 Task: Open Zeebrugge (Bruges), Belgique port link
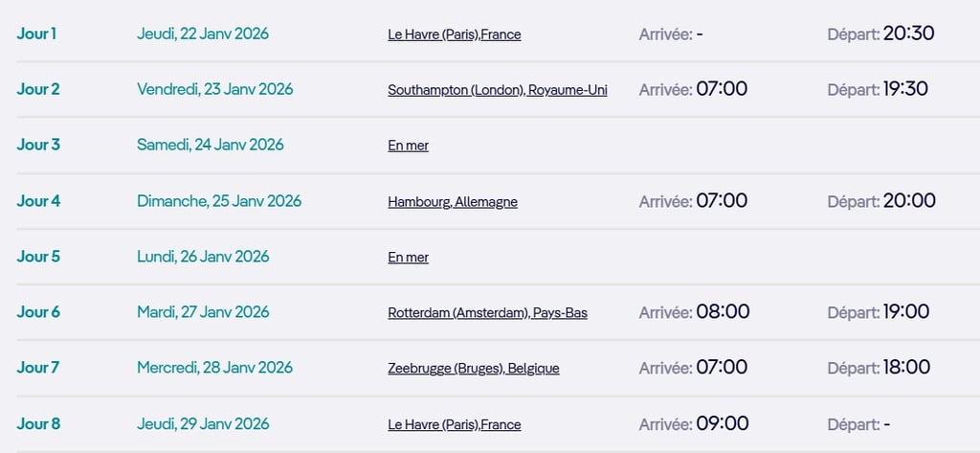click(473, 368)
